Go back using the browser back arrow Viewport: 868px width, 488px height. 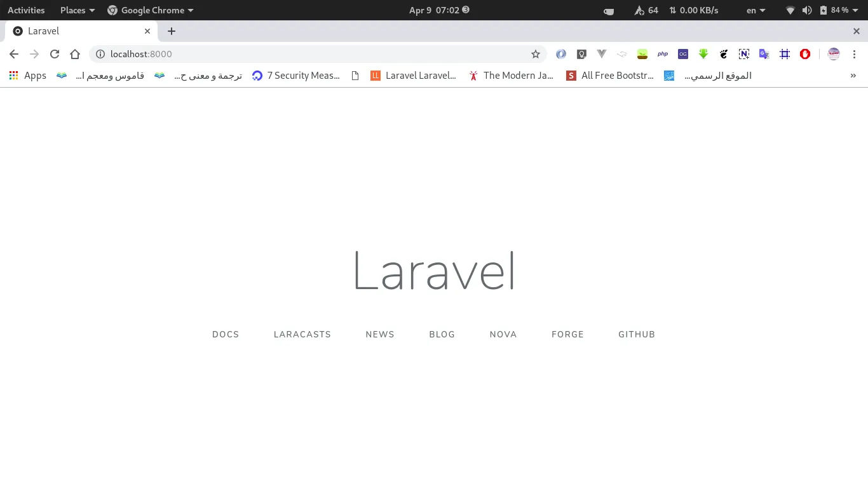point(14,54)
